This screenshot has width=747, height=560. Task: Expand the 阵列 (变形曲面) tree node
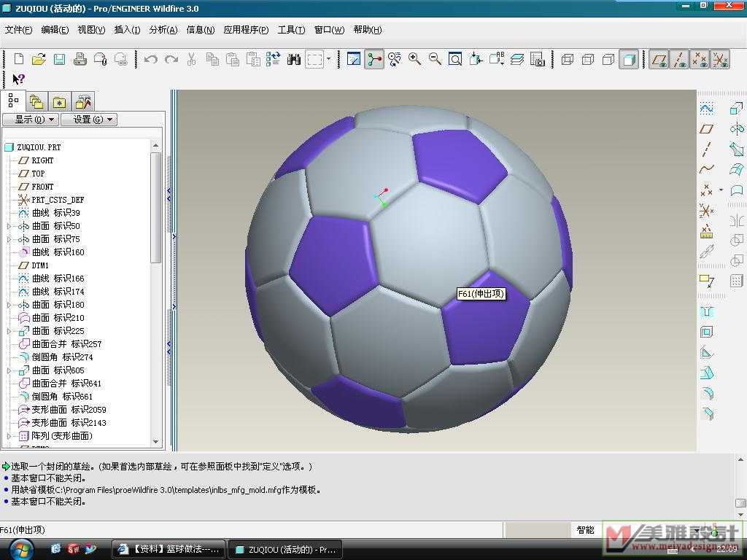(9, 436)
